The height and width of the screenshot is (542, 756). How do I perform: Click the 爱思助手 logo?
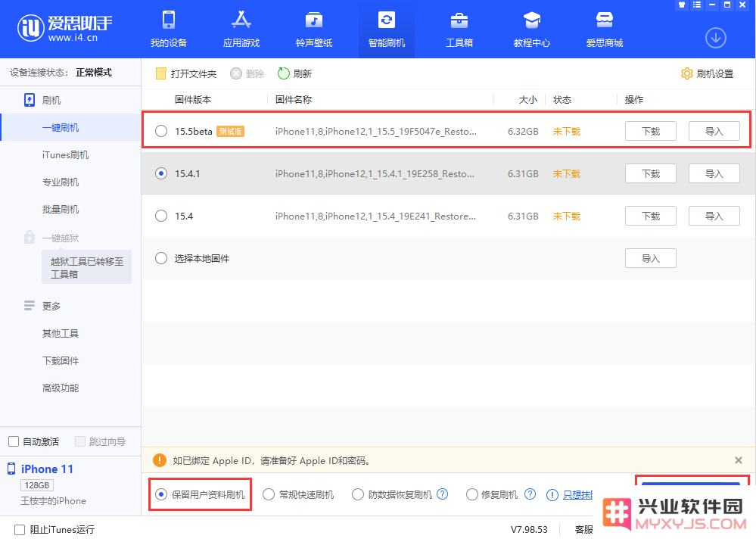pyautogui.click(x=64, y=28)
